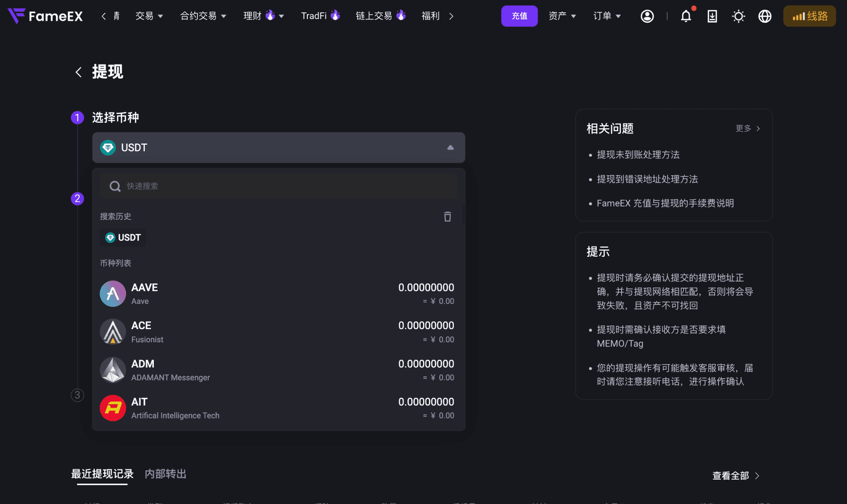The height and width of the screenshot is (504, 847).
Task: Focus the 快速搜索 search field
Action: [279, 186]
